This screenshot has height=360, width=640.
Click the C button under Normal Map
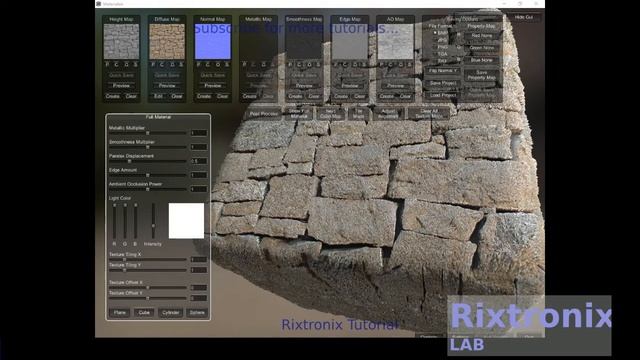coord(208,64)
